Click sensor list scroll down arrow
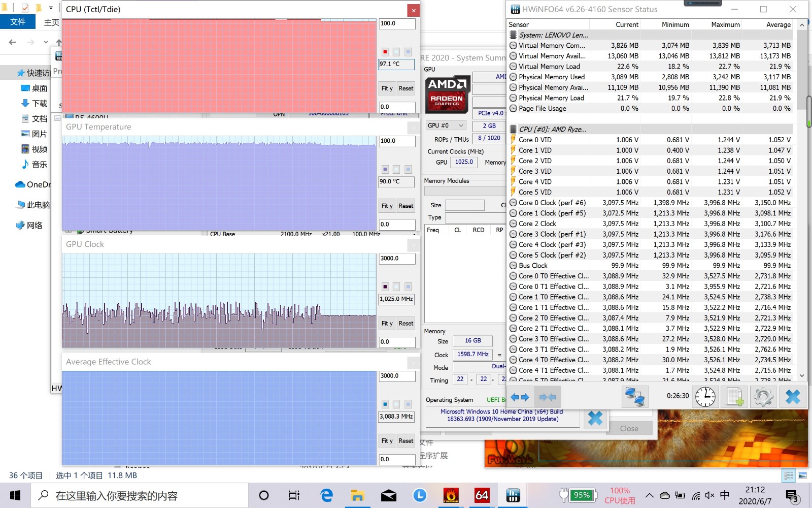812x508 pixels. 802,375
